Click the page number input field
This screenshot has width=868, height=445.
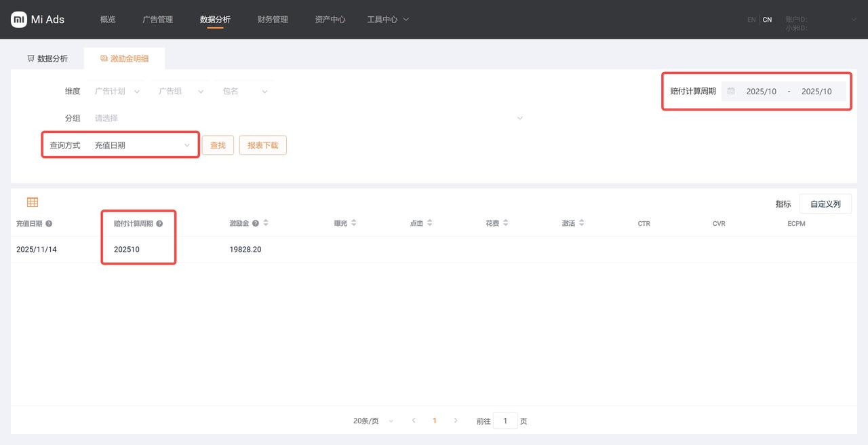[x=505, y=421]
